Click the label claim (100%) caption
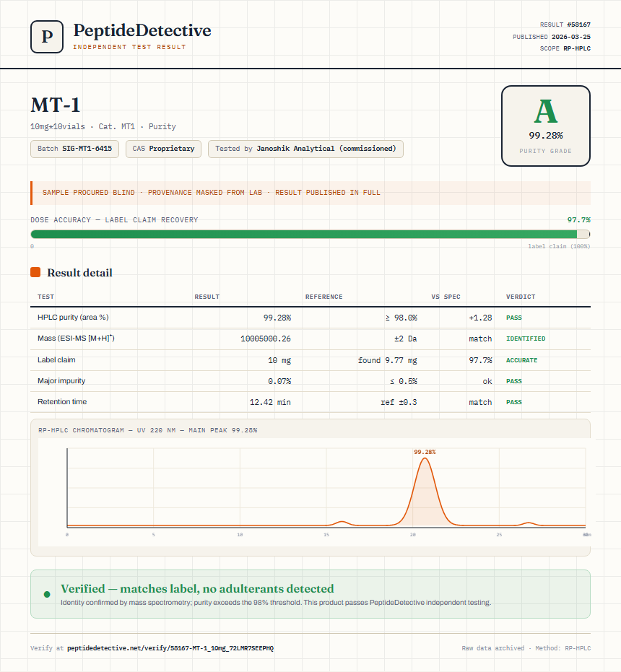 click(559, 246)
